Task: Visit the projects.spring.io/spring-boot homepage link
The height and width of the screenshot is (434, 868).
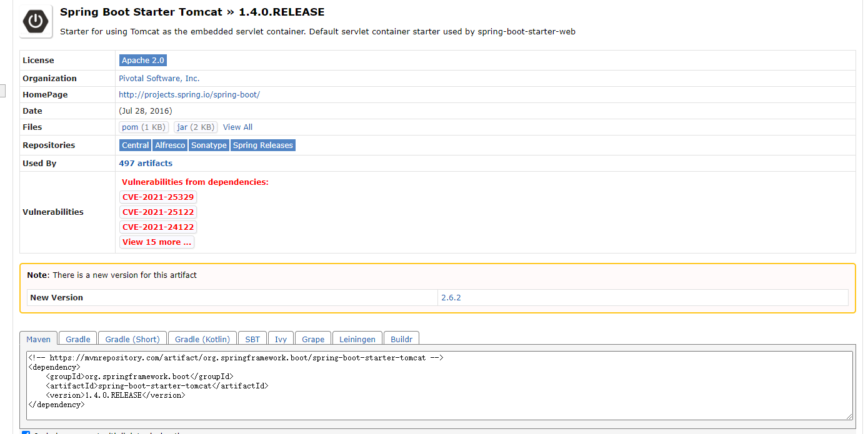Action: [x=189, y=95]
